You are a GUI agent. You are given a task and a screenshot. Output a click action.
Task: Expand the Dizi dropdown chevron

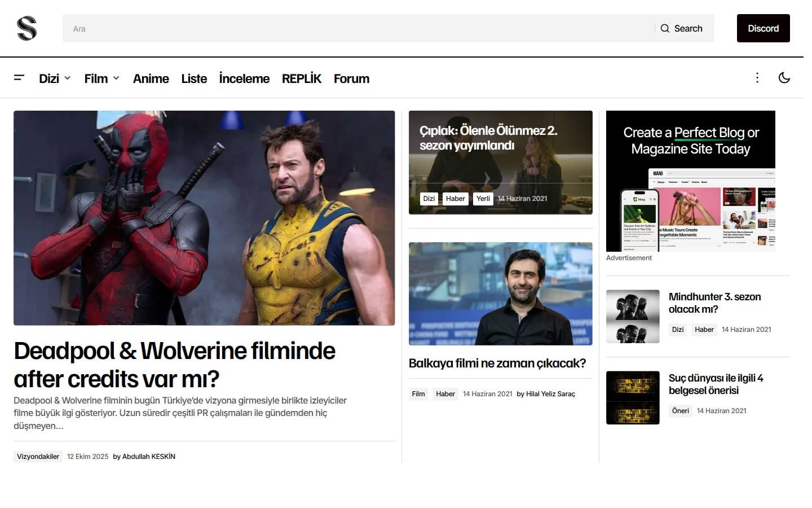[x=68, y=78]
